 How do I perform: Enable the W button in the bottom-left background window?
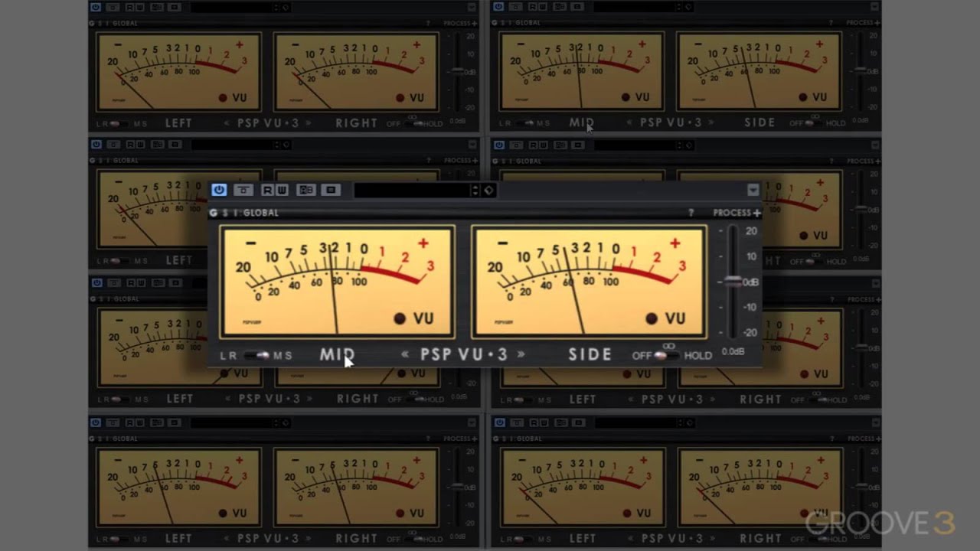(141, 422)
